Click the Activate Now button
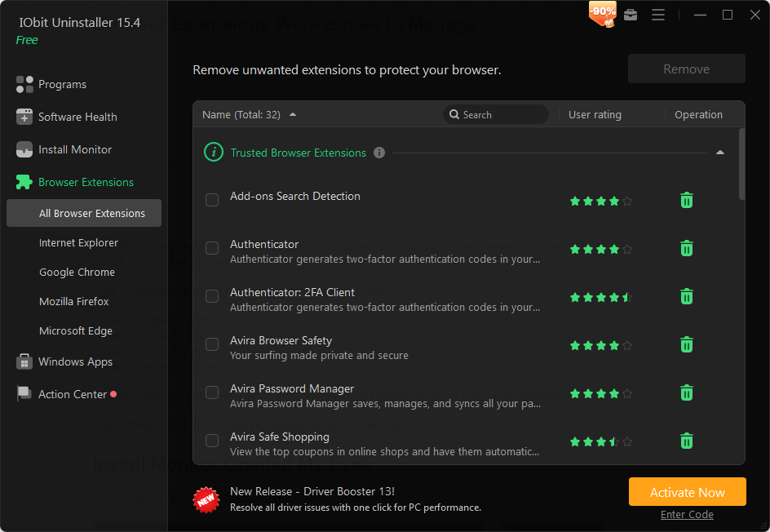Screen dimensions: 770x532 pos(687,492)
